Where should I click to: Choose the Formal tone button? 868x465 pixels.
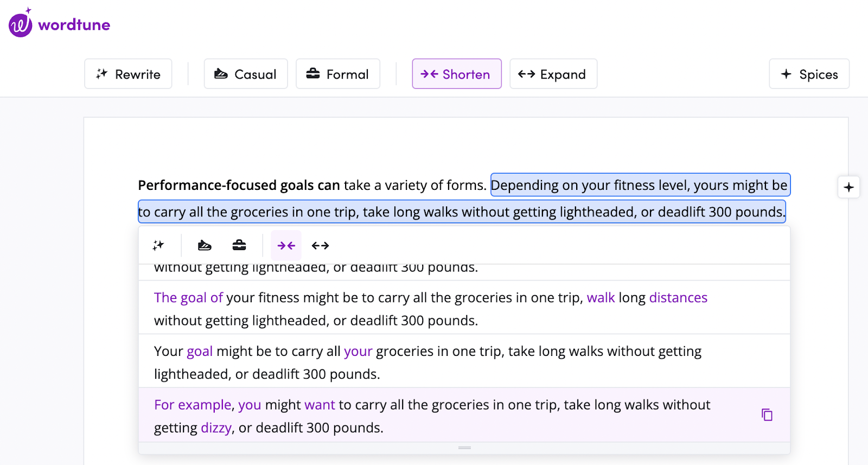click(x=337, y=74)
